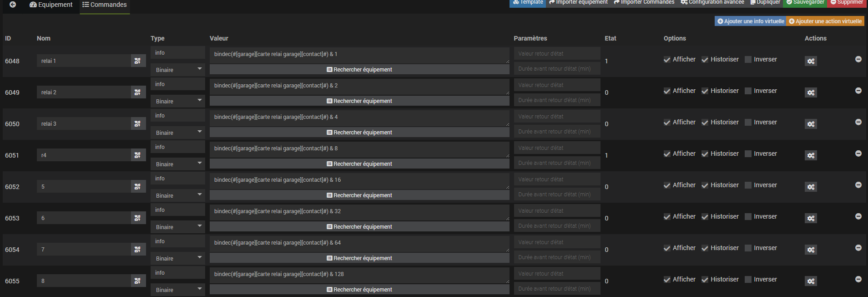
Task: Remove command r4 with minus icon
Action: [x=858, y=154]
